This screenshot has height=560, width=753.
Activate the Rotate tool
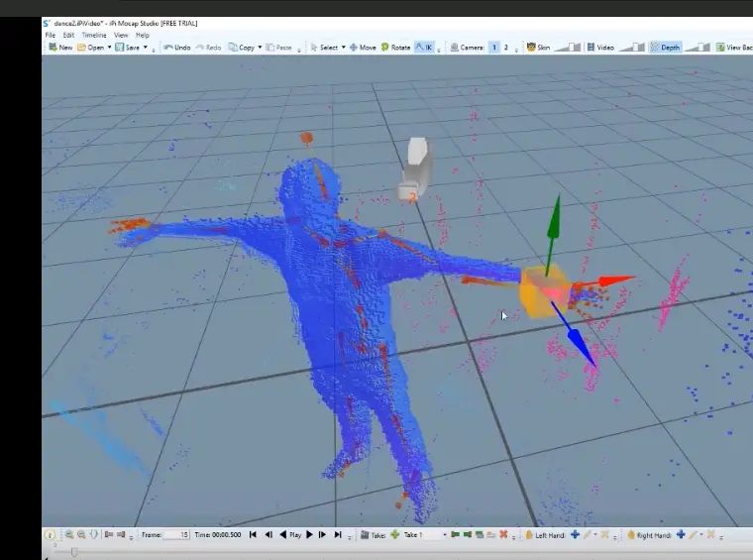click(395, 47)
